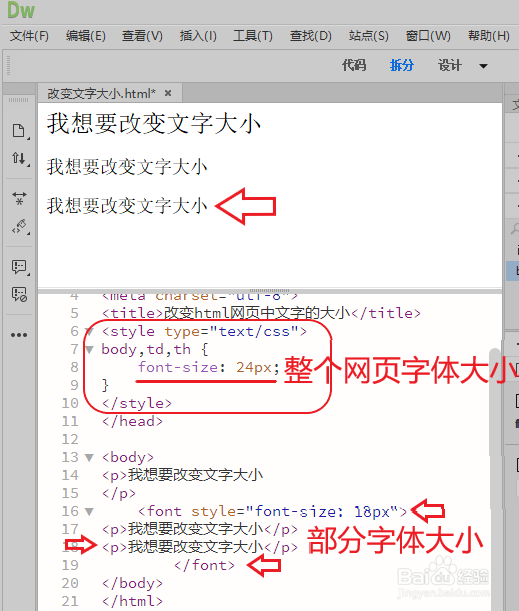The height and width of the screenshot is (611, 519).
Task: Select the 改变文字大小.html document tab
Action: (101, 94)
